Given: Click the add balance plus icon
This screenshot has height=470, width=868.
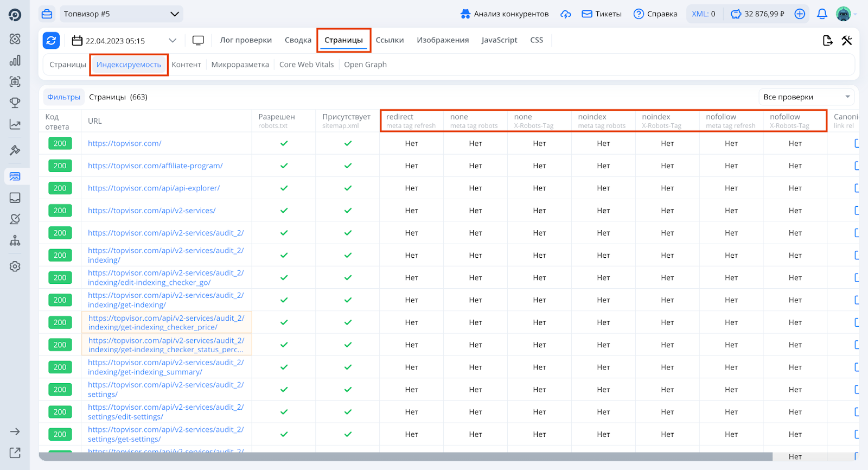Looking at the screenshot, I should coord(800,14).
